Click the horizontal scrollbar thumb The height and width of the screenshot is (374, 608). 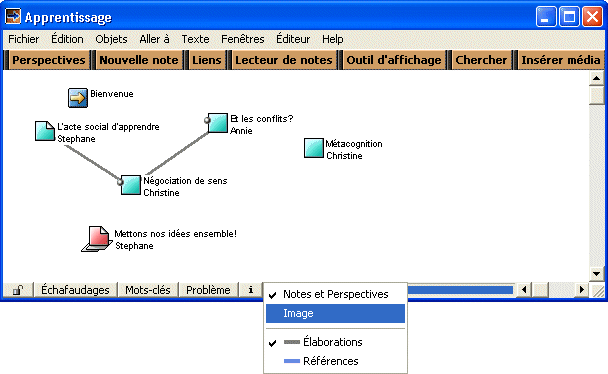pos(541,290)
